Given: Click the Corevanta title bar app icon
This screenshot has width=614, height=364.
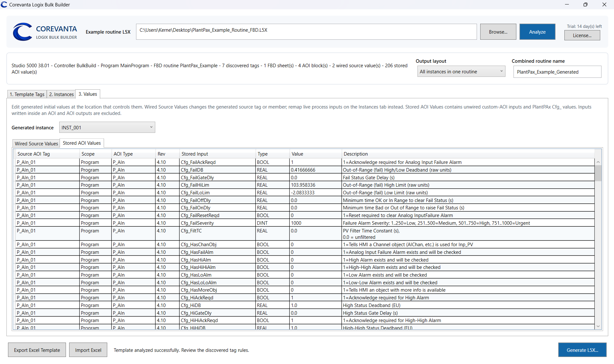Looking at the screenshot, I should point(4,4).
